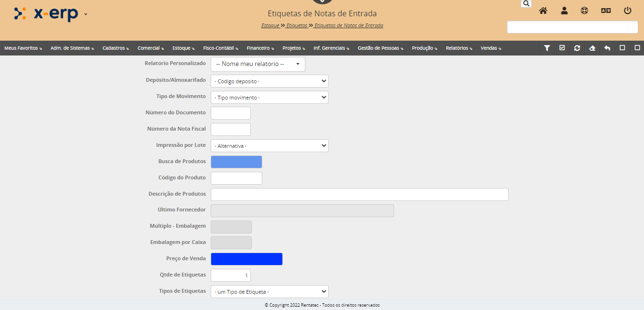Click the power logout icon
This screenshot has height=310, width=644.
tap(628, 11)
